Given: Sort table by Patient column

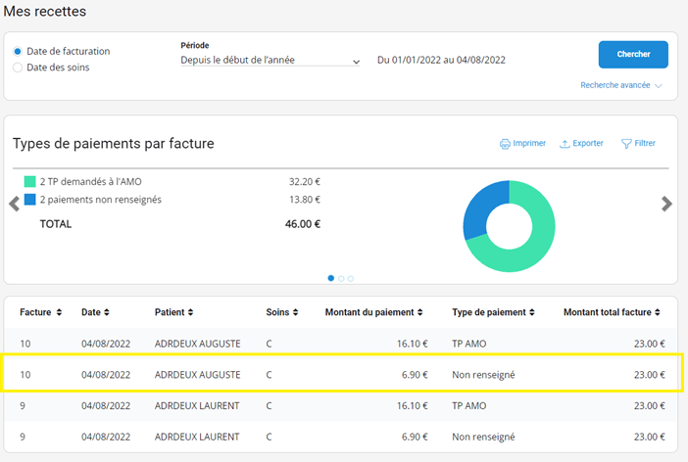Looking at the screenshot, I should (x=190, y=313).
